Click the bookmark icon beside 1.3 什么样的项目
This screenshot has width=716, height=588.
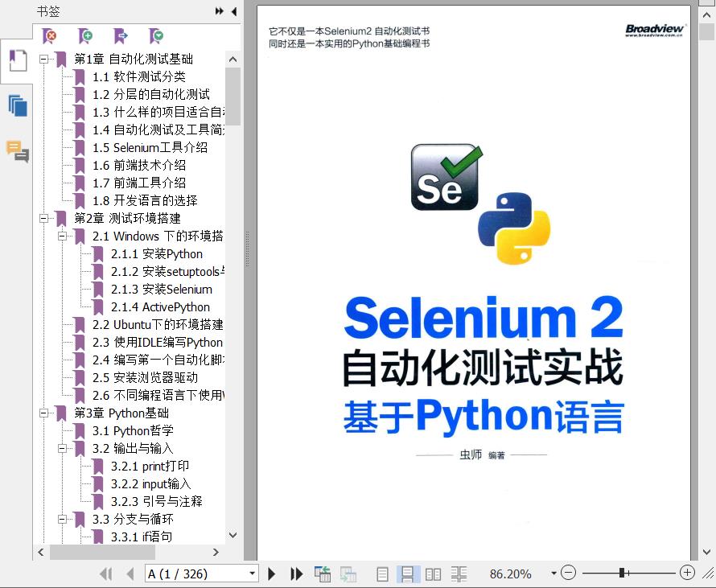click(x=80, y=113)
